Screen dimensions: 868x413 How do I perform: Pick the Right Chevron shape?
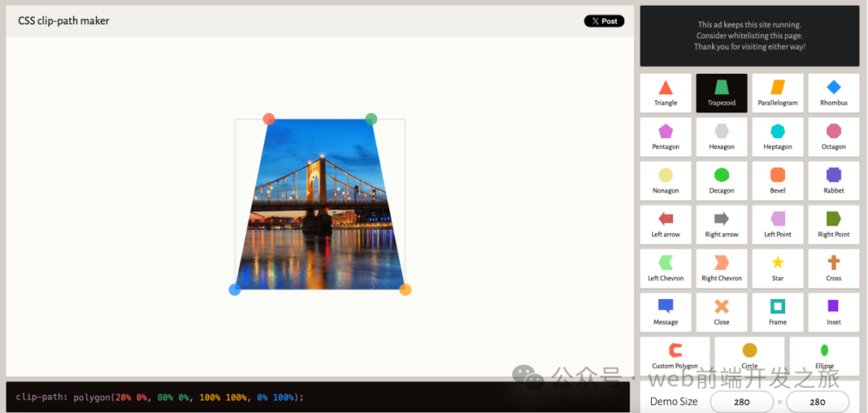pyautogui.click(x=722, y=268)
